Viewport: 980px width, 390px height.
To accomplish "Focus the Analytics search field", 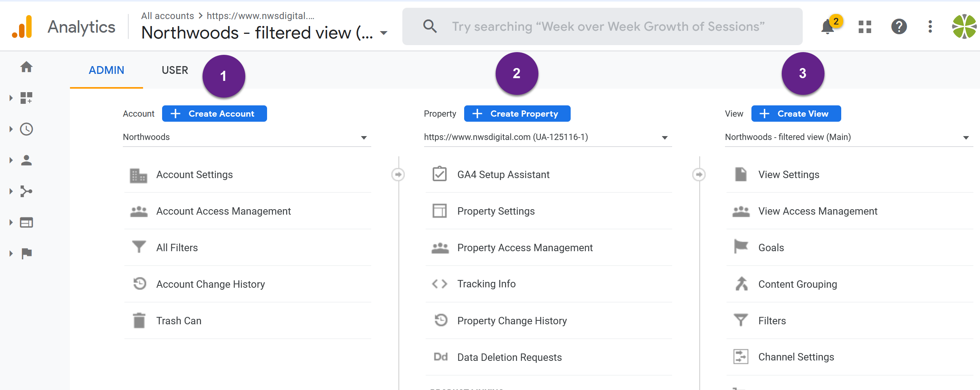I will (x=603, y=26).
